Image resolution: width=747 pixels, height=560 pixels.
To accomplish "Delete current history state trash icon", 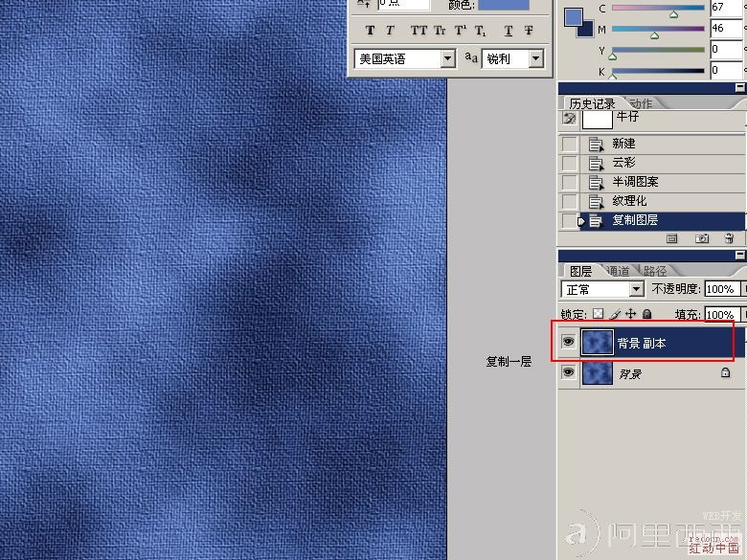I will tap(729, 238).
